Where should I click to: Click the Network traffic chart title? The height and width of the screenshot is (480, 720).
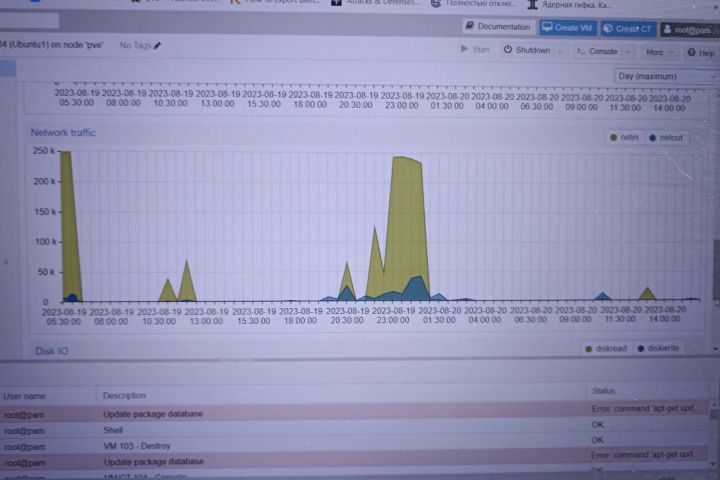point(63,133)
